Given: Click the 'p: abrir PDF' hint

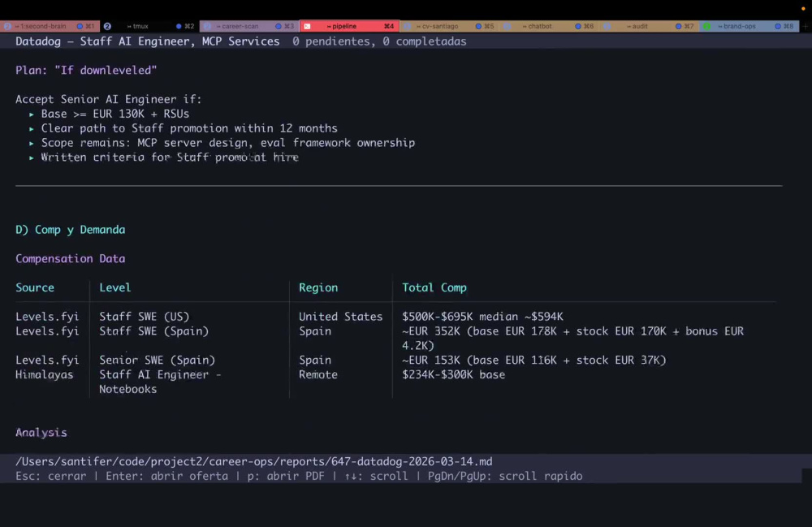Looking at the screenshot, I should pyautogui.click(x=286, y=477).
